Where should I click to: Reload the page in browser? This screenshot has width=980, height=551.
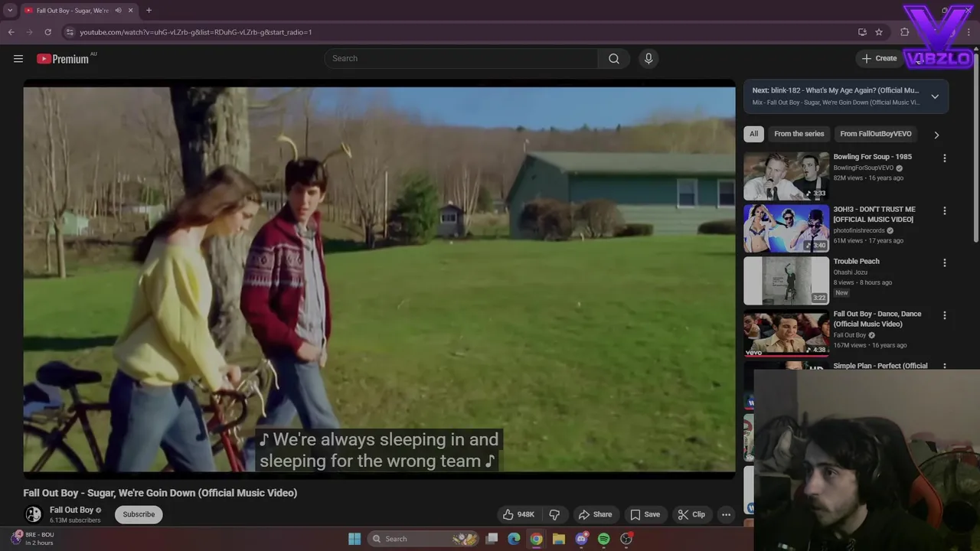47,32
